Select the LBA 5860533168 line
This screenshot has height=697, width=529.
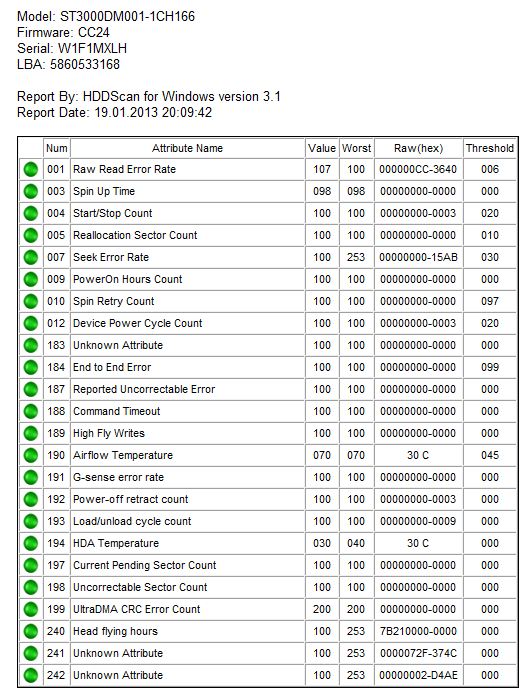click(68, 64)
